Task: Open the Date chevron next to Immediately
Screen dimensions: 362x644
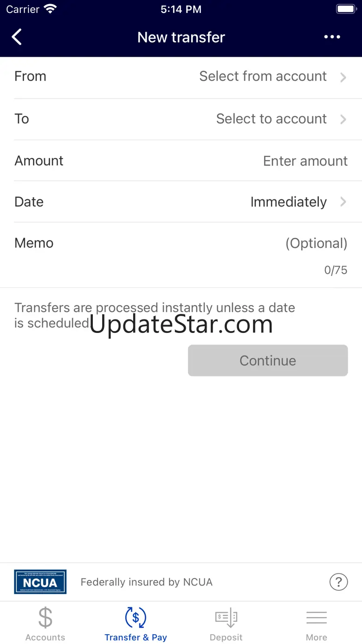Action: pos(343,202)
